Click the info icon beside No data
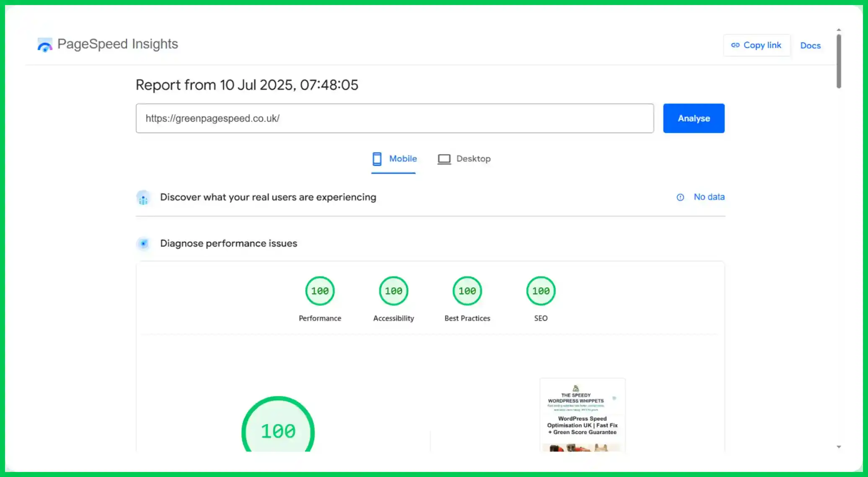Image resolution: width=868 pixels, height=477 pixels. pos(680,197)
